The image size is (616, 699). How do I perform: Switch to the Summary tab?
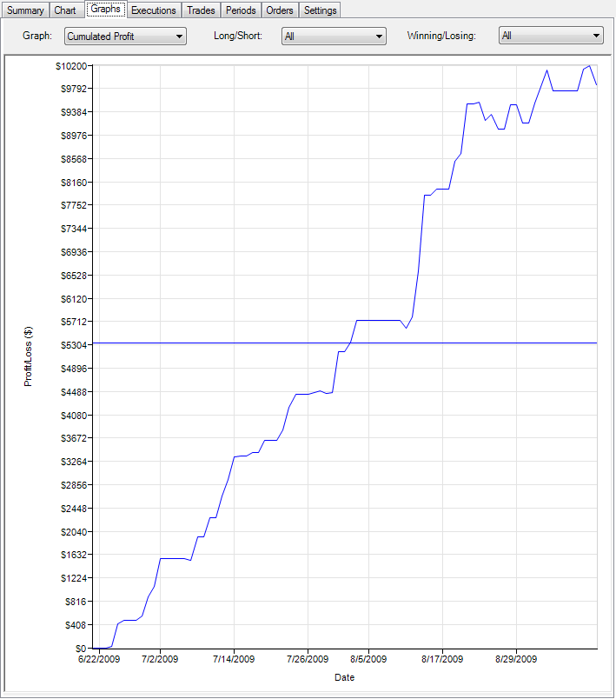25,10
